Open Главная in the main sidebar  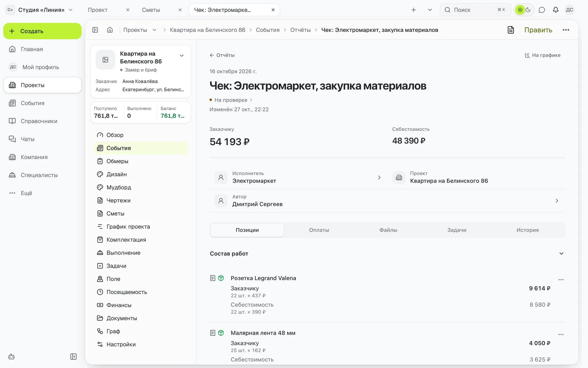42,49
